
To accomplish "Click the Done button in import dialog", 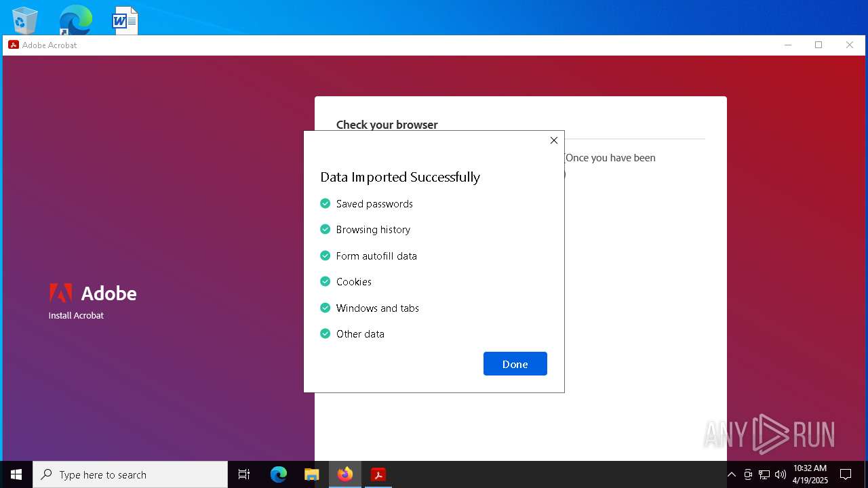I will [515, 364].
